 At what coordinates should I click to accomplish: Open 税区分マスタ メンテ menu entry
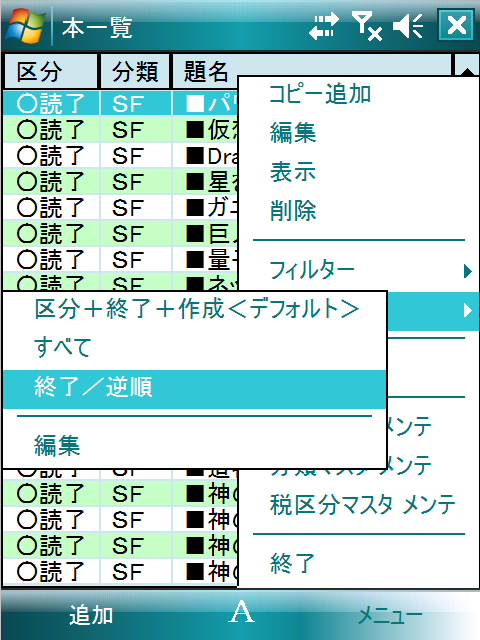click(362, 504)
